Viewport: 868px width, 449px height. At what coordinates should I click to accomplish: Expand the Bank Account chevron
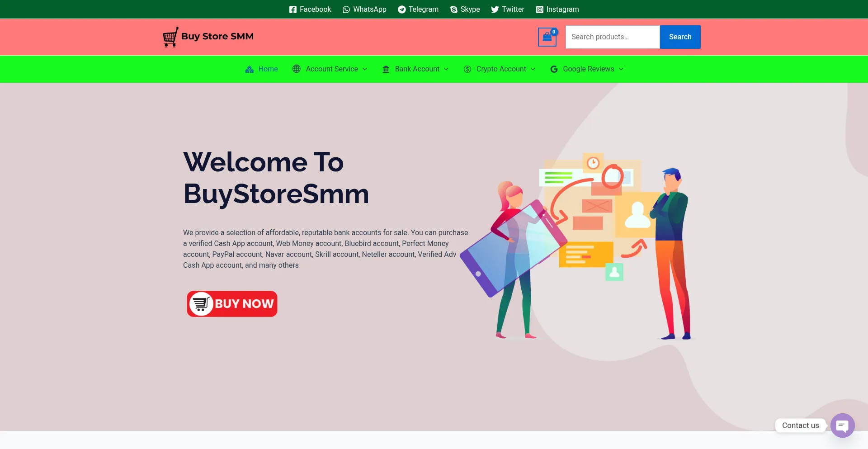[446, 69]
